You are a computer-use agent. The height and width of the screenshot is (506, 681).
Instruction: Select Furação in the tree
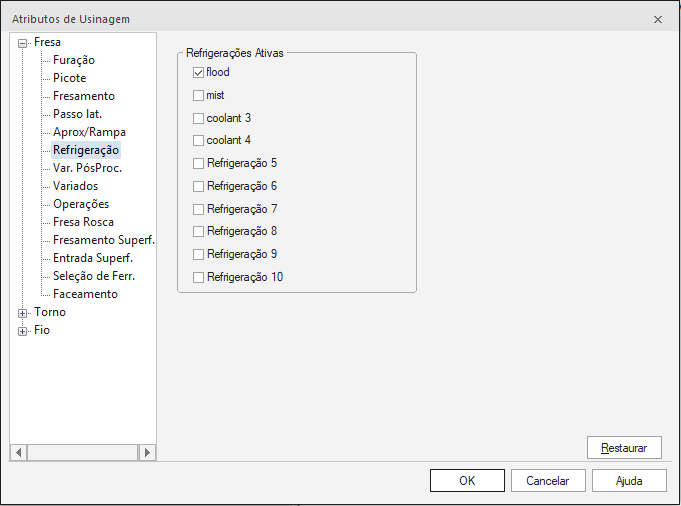click(74, 60)
